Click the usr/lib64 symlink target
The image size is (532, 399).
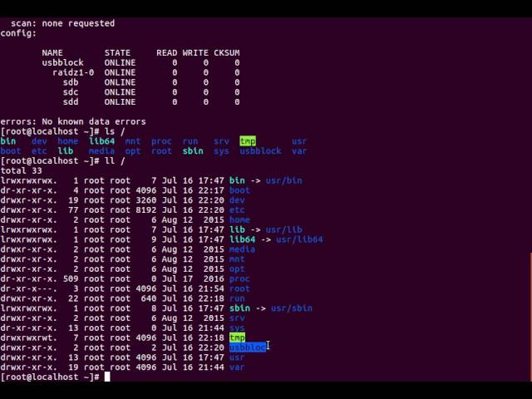coord(299,239)
